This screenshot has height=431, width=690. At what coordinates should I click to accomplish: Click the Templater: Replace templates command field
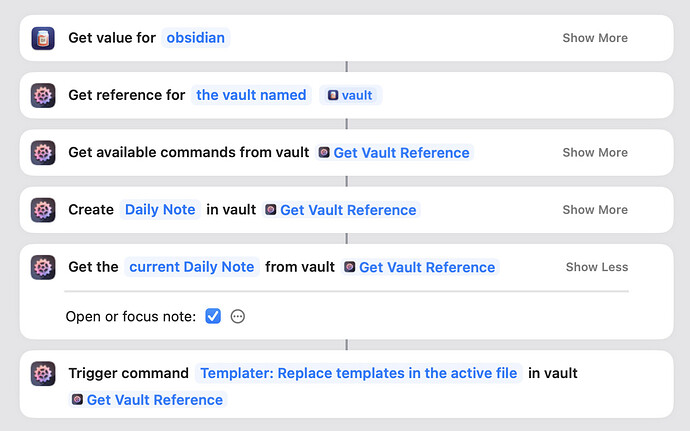(359, 373)
